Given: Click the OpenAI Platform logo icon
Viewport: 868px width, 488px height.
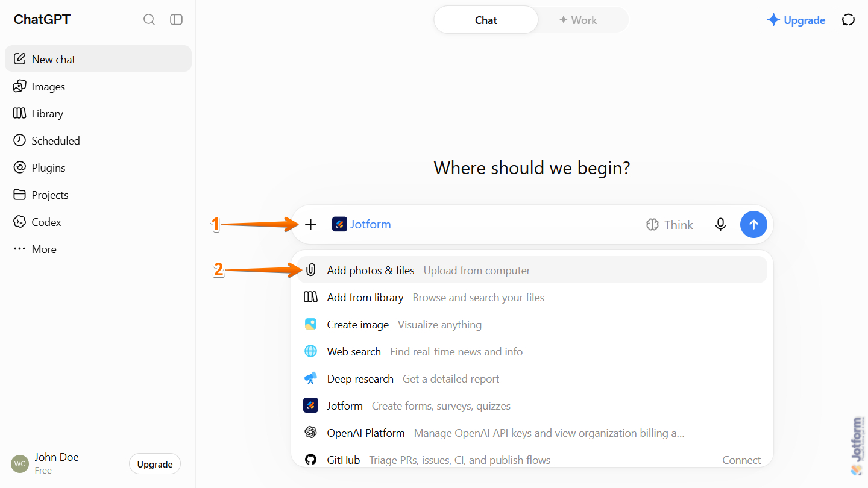Looking at the screenshot, I should pyautogui.click(x=310, y=433).
